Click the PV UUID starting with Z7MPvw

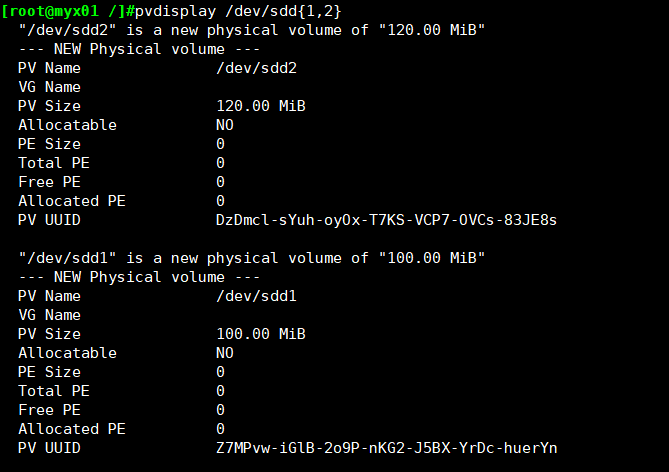click(386, 448)
